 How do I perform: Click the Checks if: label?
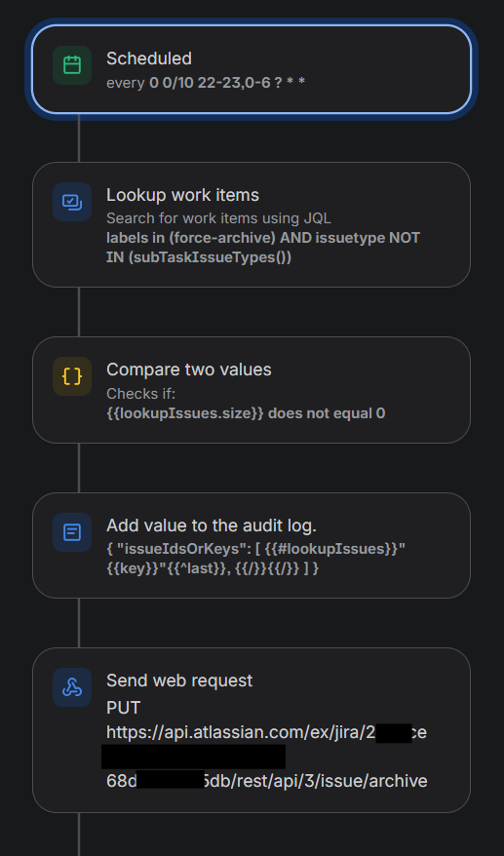(141, 394)
